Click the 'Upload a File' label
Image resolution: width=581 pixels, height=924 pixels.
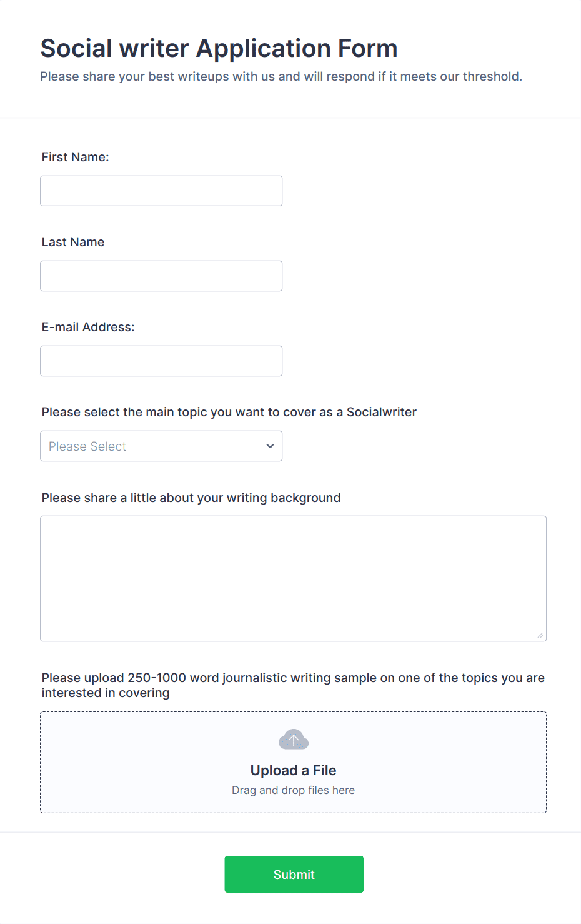coord(293,770)
